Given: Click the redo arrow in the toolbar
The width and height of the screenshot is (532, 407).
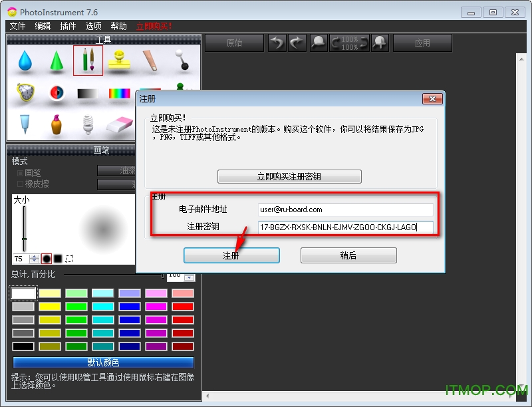Looking at the screenshot, I should pos(297,43).
